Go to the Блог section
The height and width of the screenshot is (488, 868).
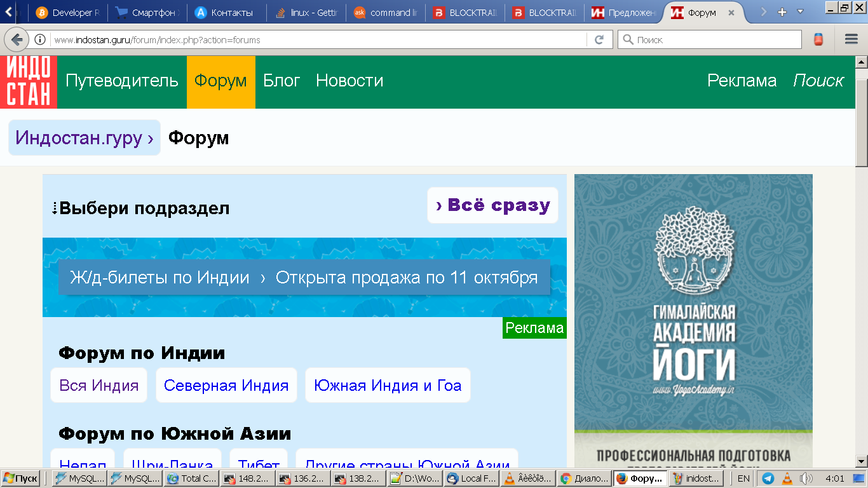(281, 81)
